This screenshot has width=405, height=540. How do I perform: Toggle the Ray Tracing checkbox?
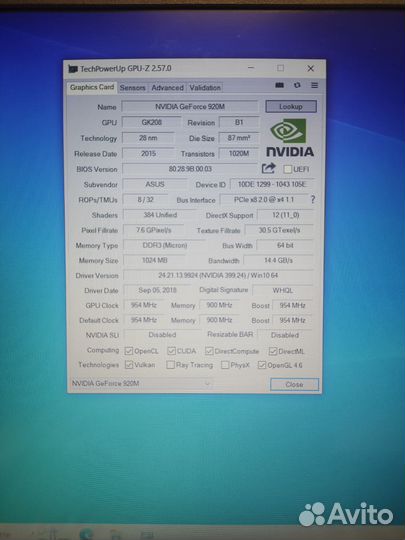(x=170, y=365)
